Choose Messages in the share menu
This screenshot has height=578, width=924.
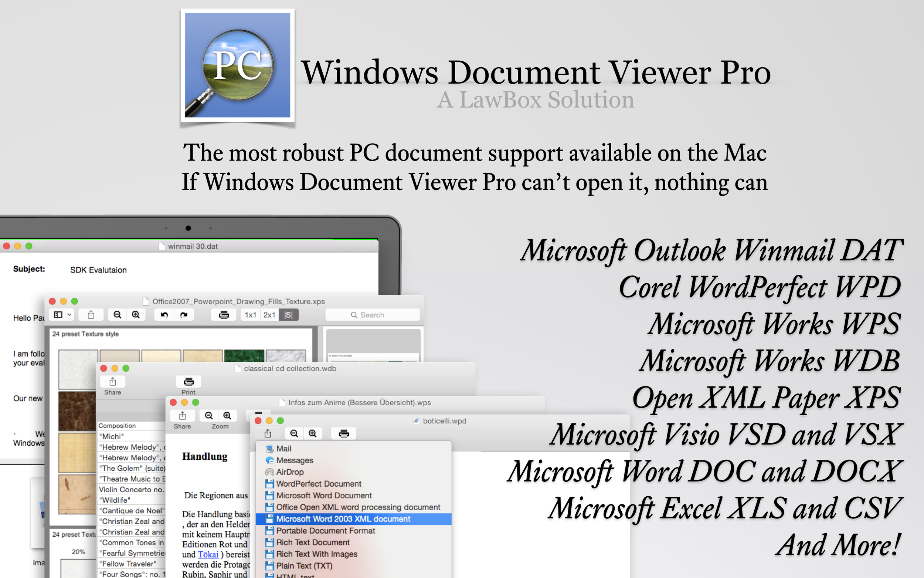click(353, 460)
